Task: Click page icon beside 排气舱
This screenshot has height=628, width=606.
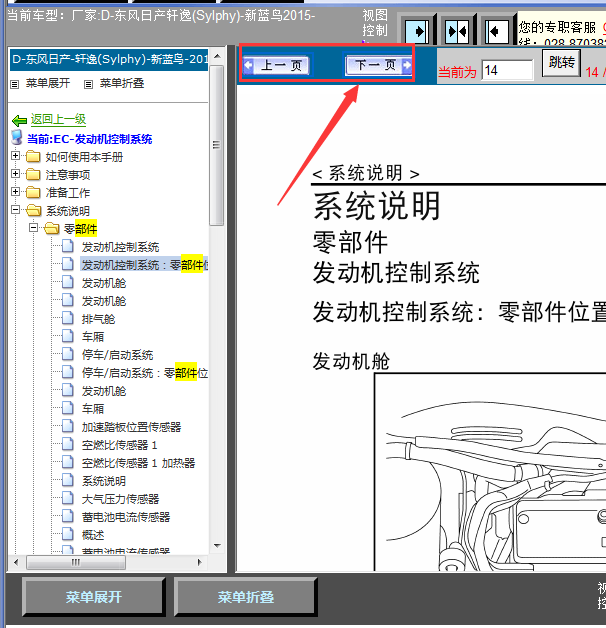Action: coord(68,318)
